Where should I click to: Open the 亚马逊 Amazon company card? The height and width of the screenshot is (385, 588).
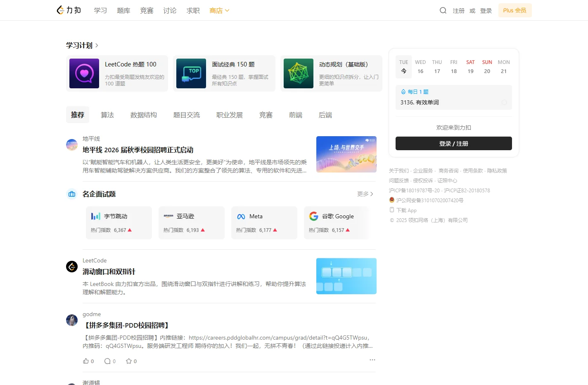[192, 223]
